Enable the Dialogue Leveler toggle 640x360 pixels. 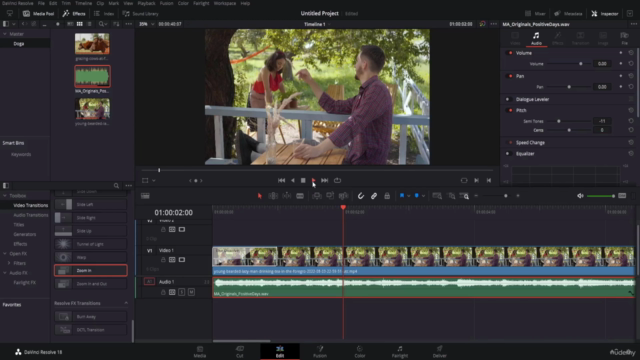pyautogui.click(x=508, y=99)
